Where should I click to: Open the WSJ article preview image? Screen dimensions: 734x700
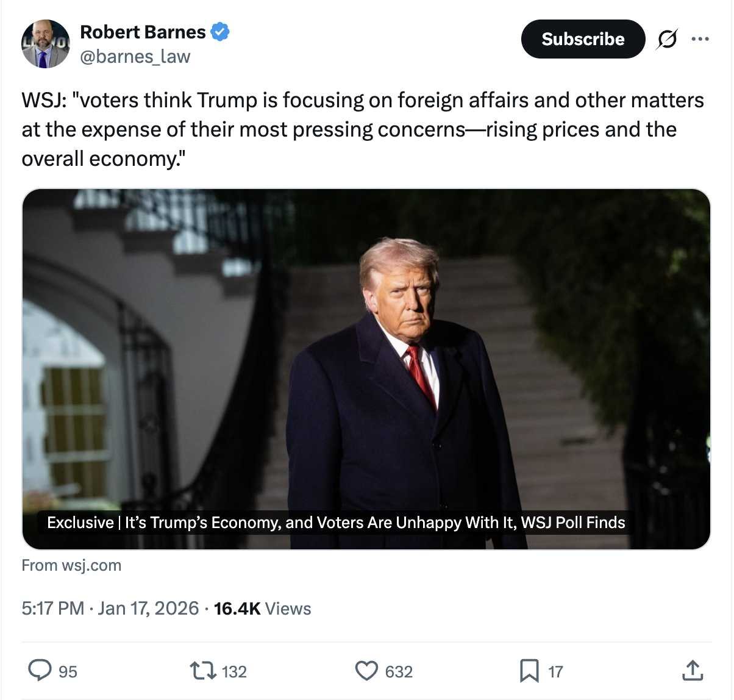(366, 341)
